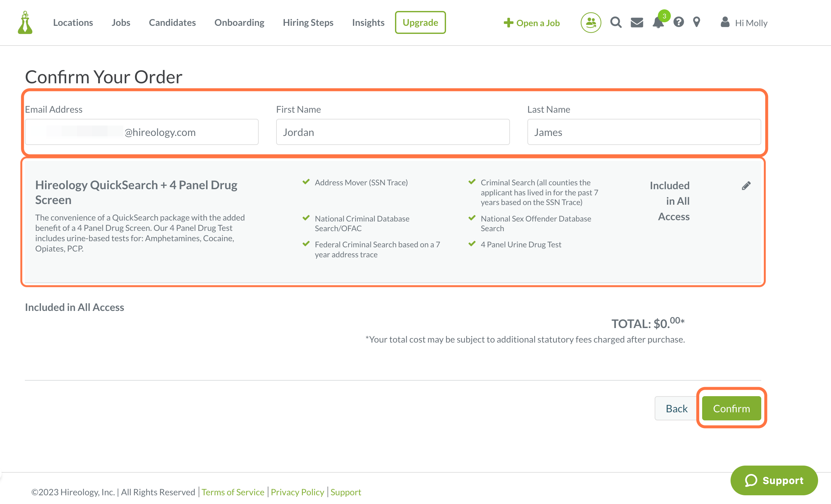
Task: Click the Last Name field with James
Action: click(644, 132)
